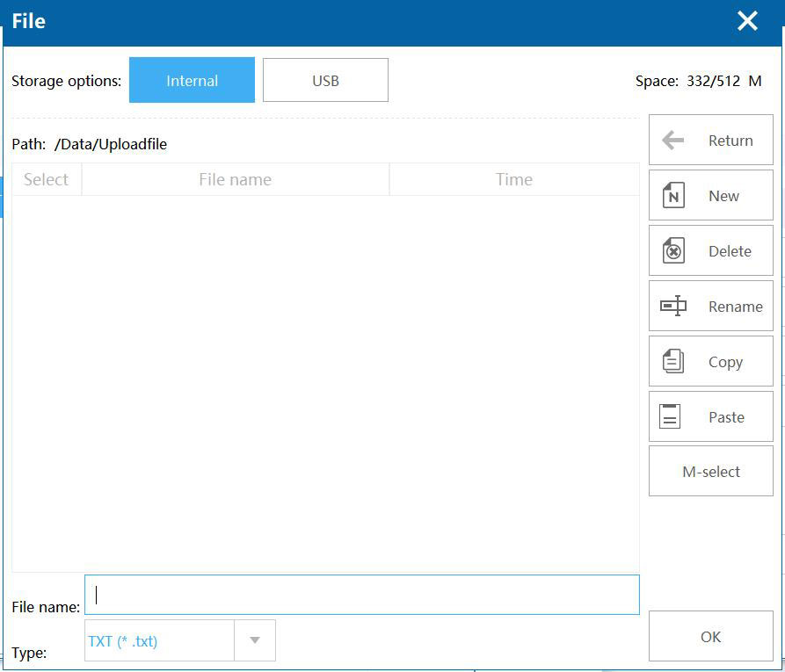
Task: Click the Rename icon
Action: tap(673, 306)
